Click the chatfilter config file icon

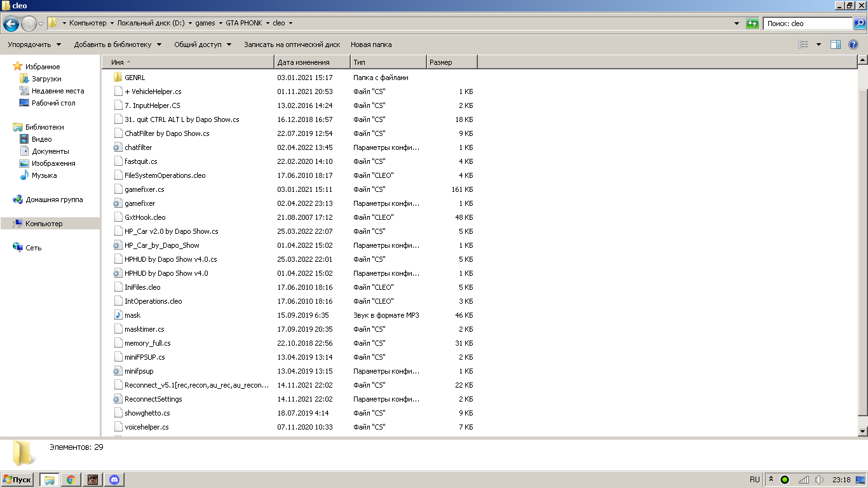[x=118, y=147]
